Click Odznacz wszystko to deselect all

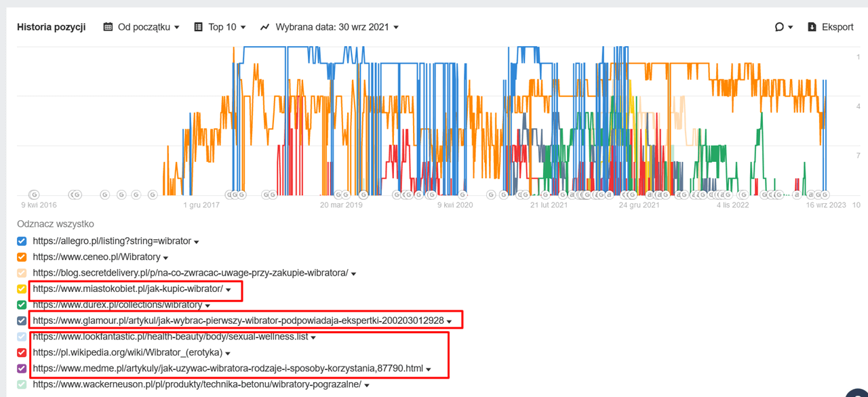pos(56,224)
